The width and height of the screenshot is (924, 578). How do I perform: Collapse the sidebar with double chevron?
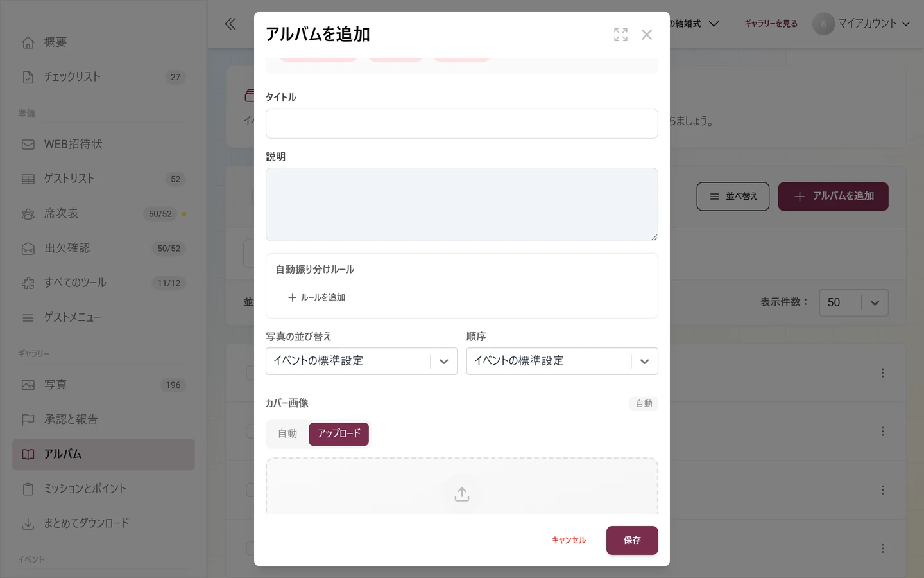230,24
